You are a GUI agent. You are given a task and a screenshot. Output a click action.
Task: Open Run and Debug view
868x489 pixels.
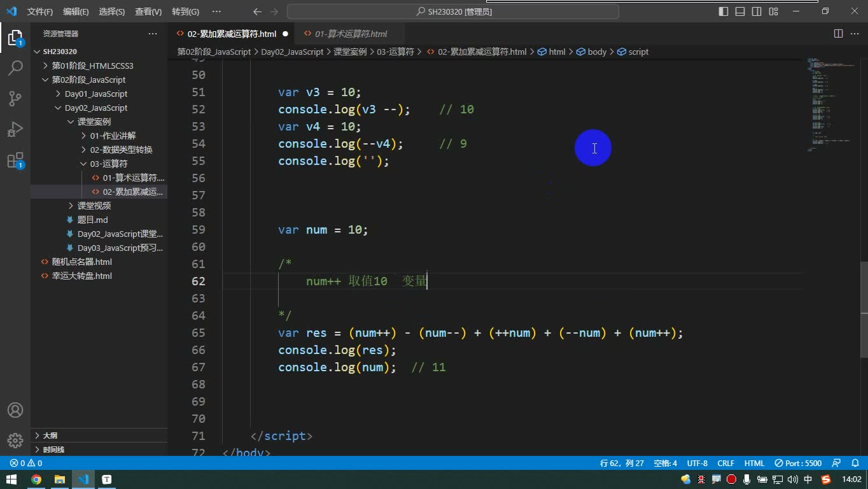point(15,129)
